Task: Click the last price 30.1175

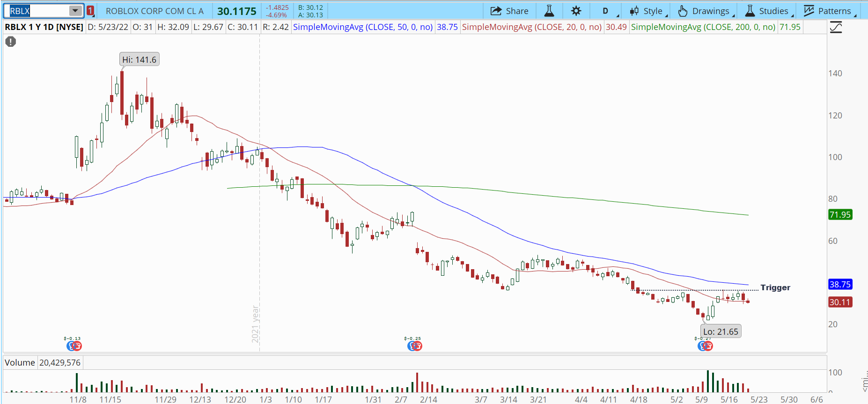Action: coord(236,11)
